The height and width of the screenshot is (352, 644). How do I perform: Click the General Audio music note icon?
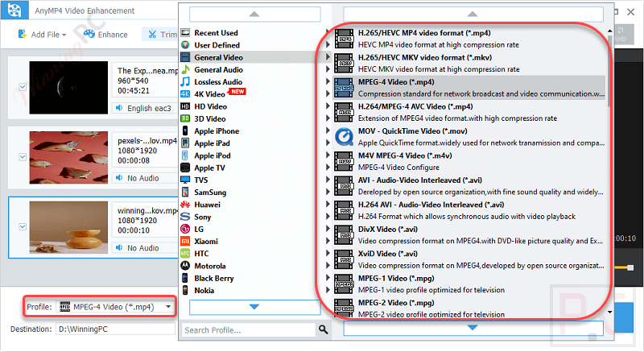tap(185, 69)
